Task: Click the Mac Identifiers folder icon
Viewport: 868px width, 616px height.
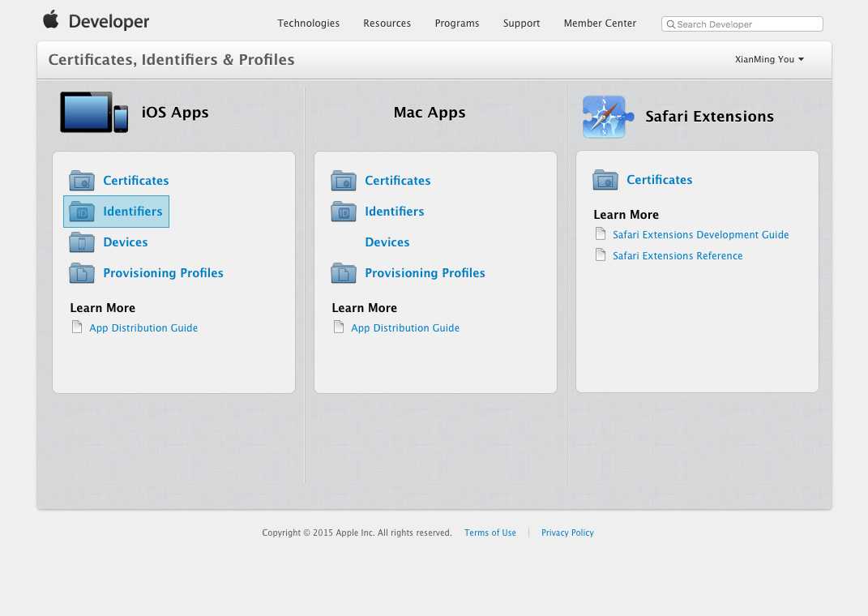Action: 344,212
